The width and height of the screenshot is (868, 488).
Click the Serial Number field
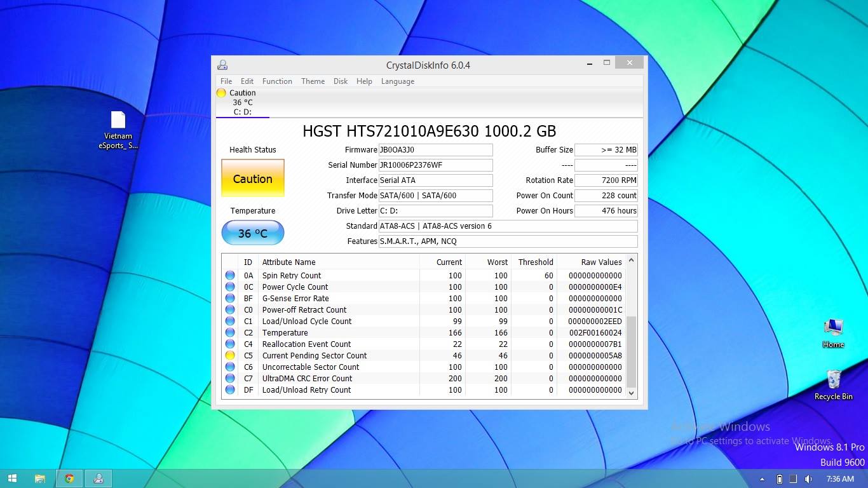coord(435,165)
